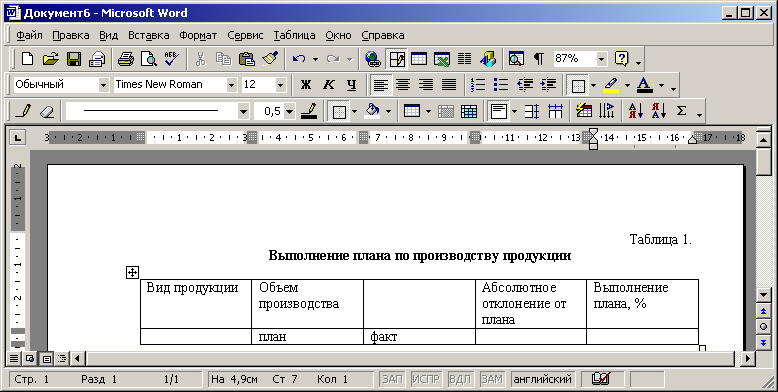This screenshot has width=778, height=392.
Task: Apply yellow highlight marker
Action: click(x=611, y=85)
